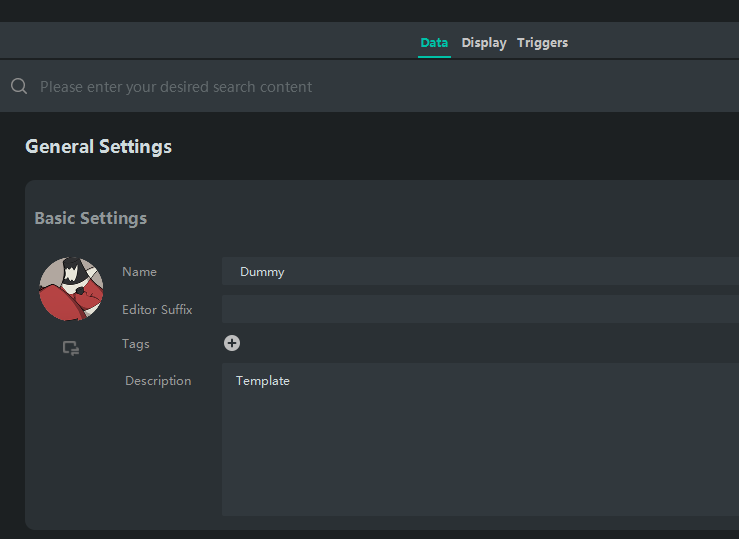Click the Tags label
This screenshot has height=539, width=739.
[x=135, y=344]
